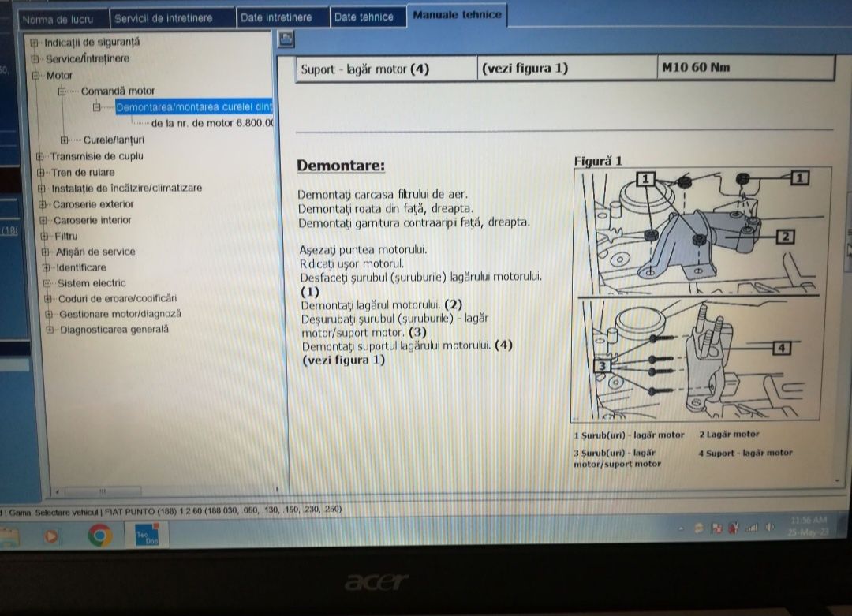Open the media player taskbar icon
The image size is (852, 616).
click(x=51, y=536)
